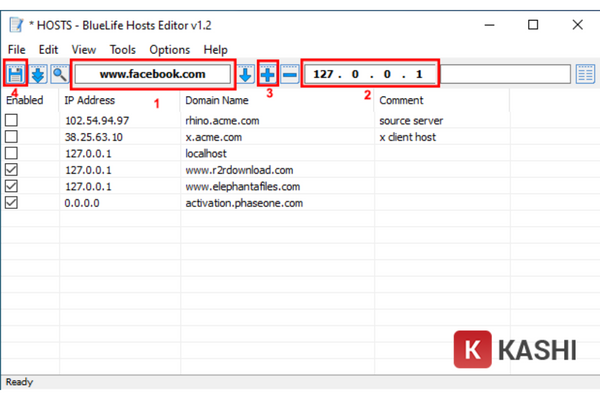Open the Options menu

point(170,50)
